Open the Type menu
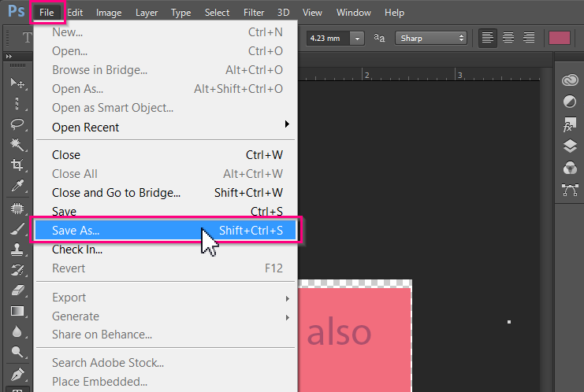 tap(181, 13)
